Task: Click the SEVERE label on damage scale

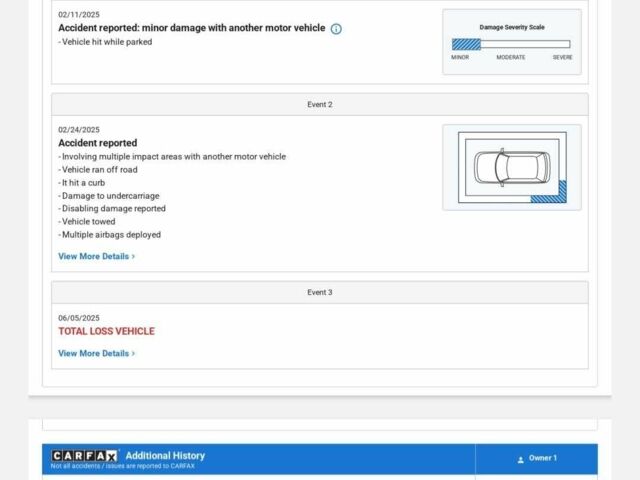Action: click(x=563, y=58)
